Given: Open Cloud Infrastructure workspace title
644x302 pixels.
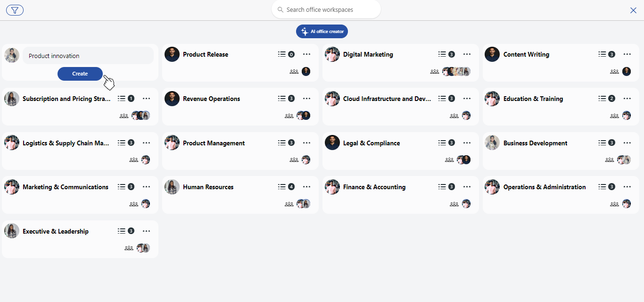Looking at the screenshot, I should click(384, 99).
